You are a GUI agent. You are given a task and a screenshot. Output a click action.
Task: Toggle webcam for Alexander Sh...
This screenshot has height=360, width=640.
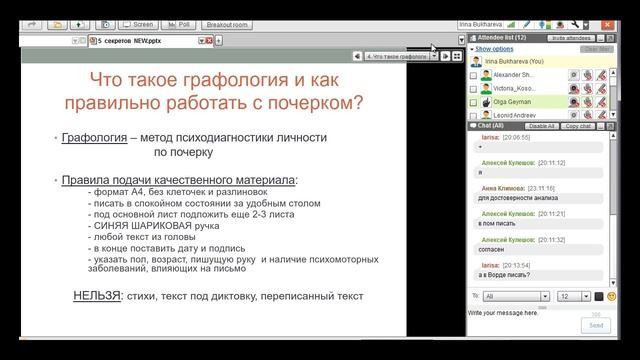coord(574,75)
